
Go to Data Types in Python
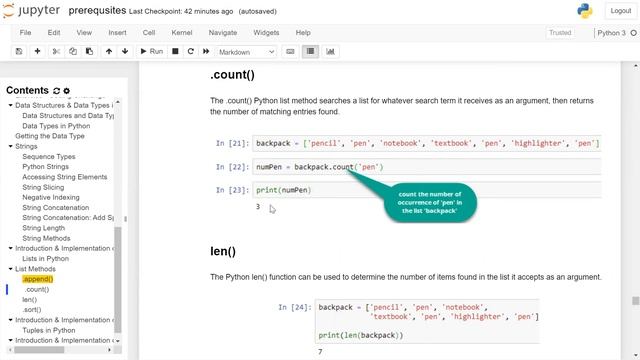tap(56, 126)
